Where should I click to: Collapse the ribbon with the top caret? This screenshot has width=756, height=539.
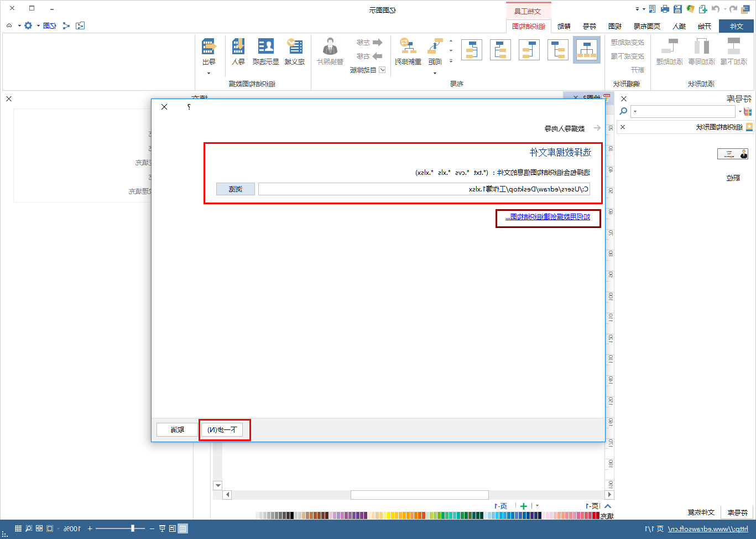click(x=9, y=25)
